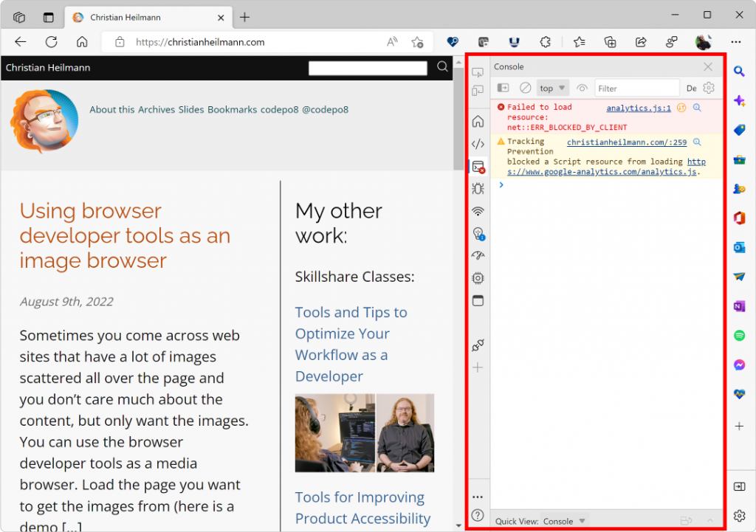Open Console settings gear
The image size is (756, 532).
click(x=709, y=88)
